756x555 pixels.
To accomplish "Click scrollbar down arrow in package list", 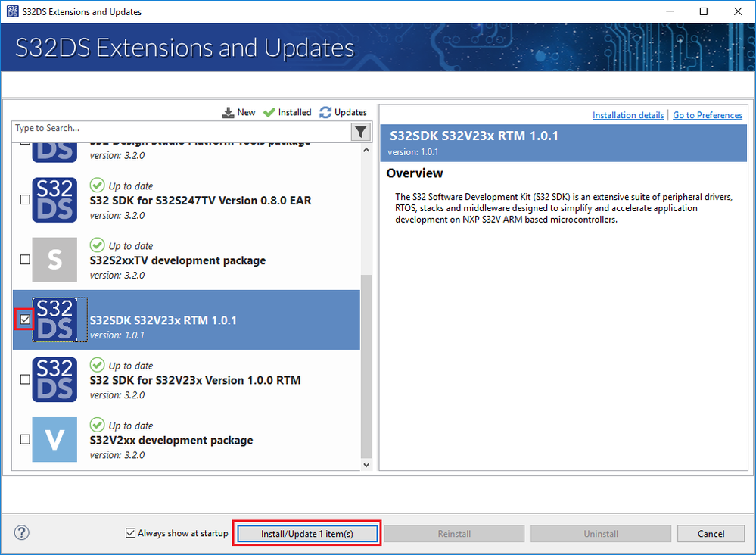I will 366,465.
